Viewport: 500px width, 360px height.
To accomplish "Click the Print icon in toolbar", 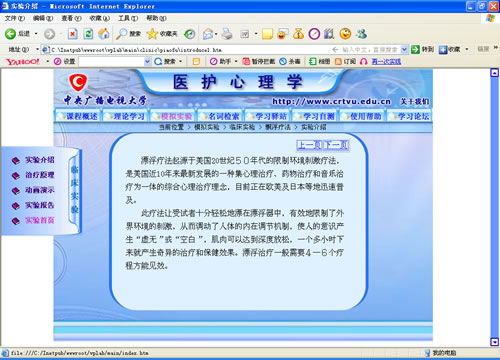I will pos(227,34).
